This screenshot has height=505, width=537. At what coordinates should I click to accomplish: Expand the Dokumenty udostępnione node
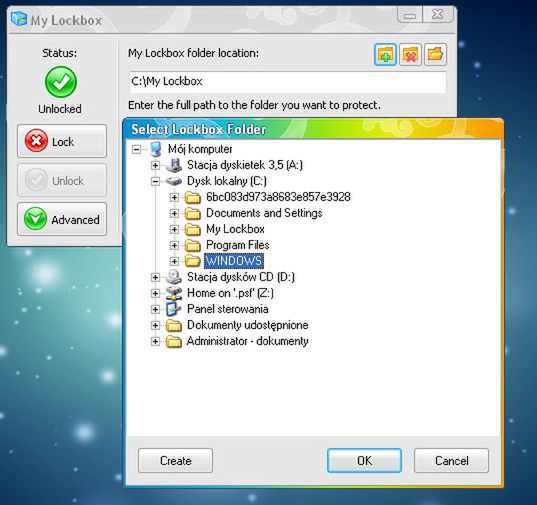tap(155, 325)
